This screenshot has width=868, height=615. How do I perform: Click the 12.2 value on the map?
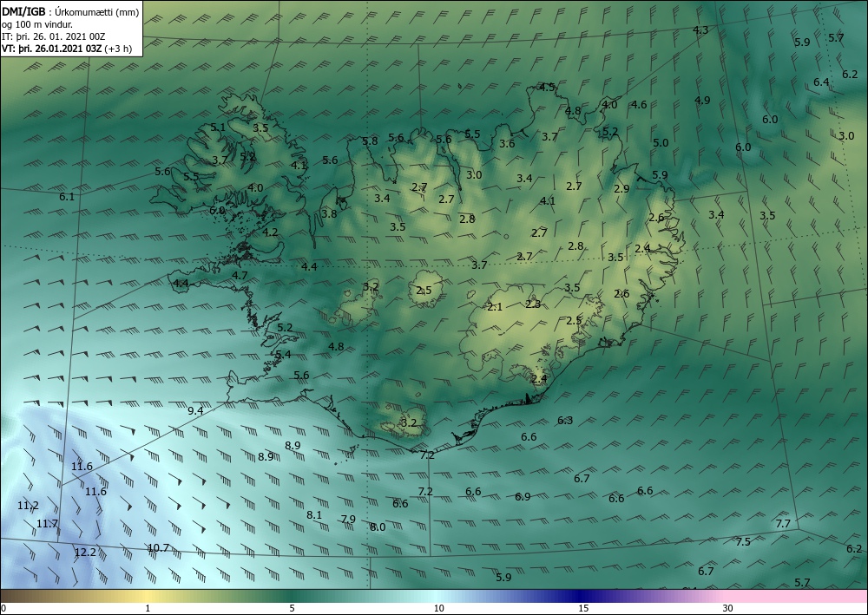point(85,552)
